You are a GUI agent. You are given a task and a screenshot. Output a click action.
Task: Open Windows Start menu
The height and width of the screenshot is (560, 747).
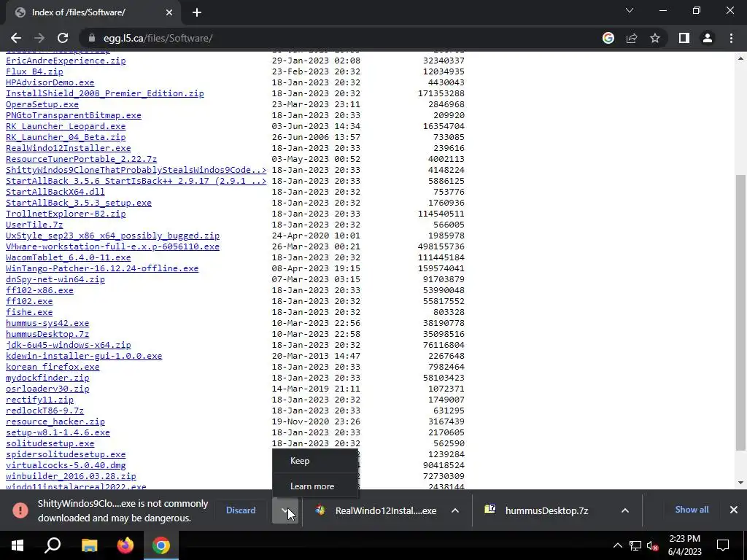click(18, 545)
